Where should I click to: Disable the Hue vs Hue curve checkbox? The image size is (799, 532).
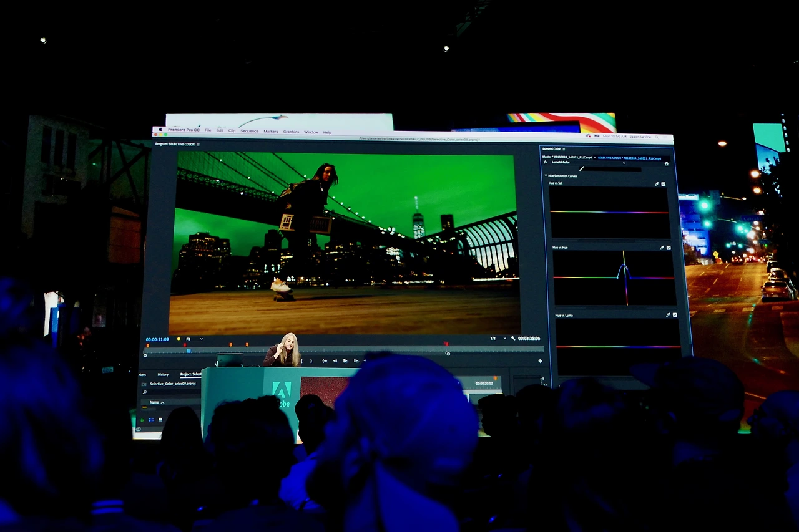[669, 248]
